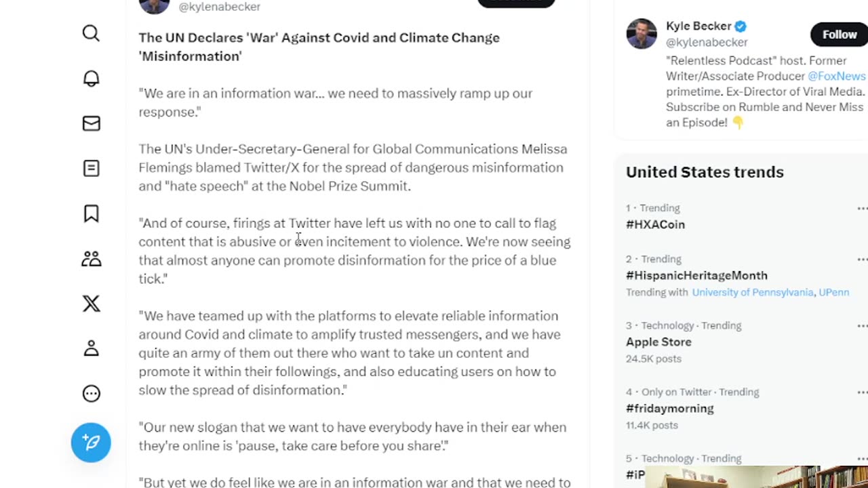Open the Explore search icon
868x488 pixels.
click(91, 33)
